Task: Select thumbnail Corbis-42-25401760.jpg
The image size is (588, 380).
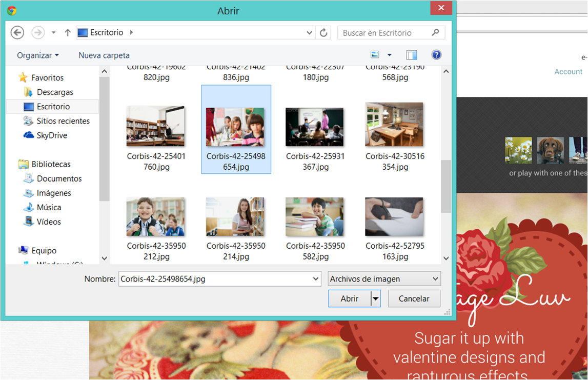Action: click(x=156, y=126)
